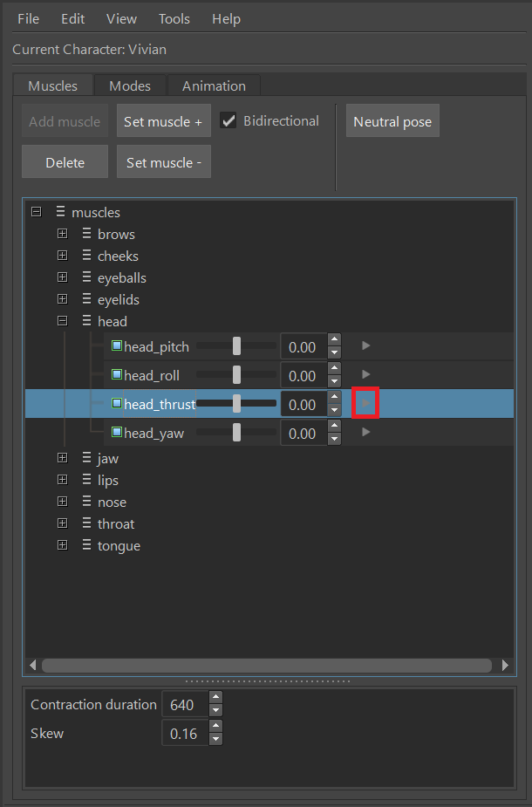The width and height of the screenshot is (532, 807).
Task: Click the play arrow beside head_yaw
Action: 365,432
